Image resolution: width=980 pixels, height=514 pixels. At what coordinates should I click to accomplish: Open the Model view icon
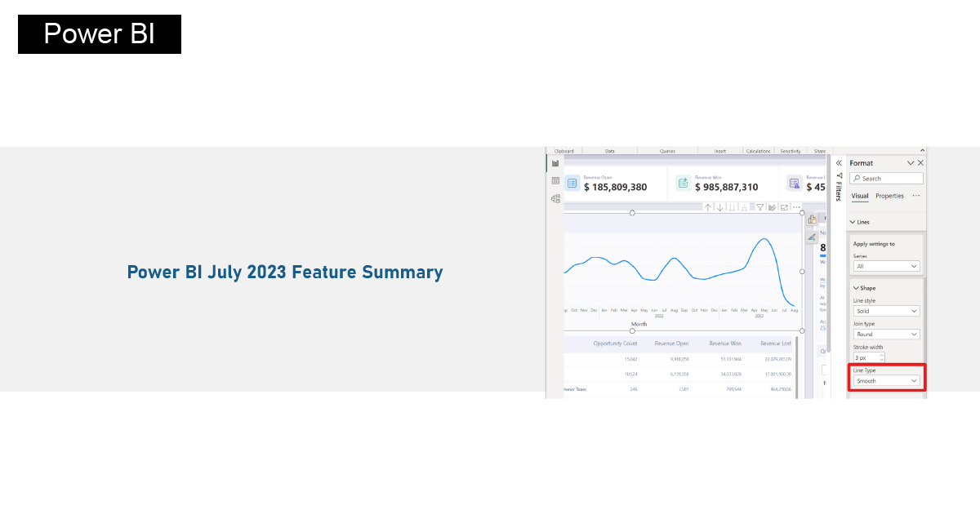[x=555, y=198]
